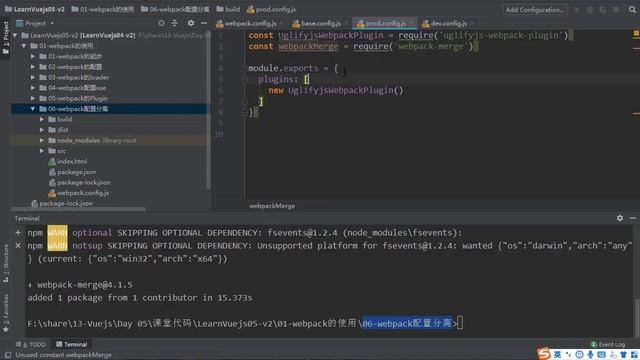This screenshot has width=640, height=360.
Task: Click LearnVuejs05-v2 breadcrumb in navigation bar
Action: 35,9
